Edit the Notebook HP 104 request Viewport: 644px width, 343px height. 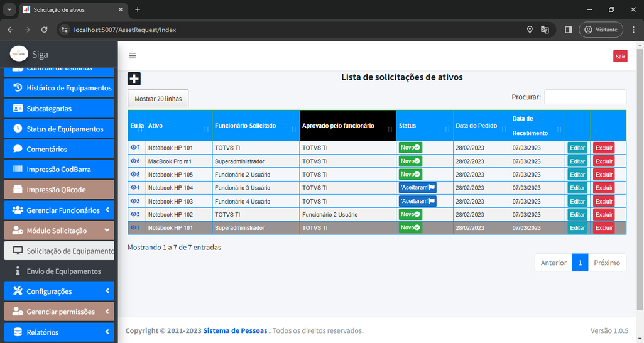[x=577, y=188]
